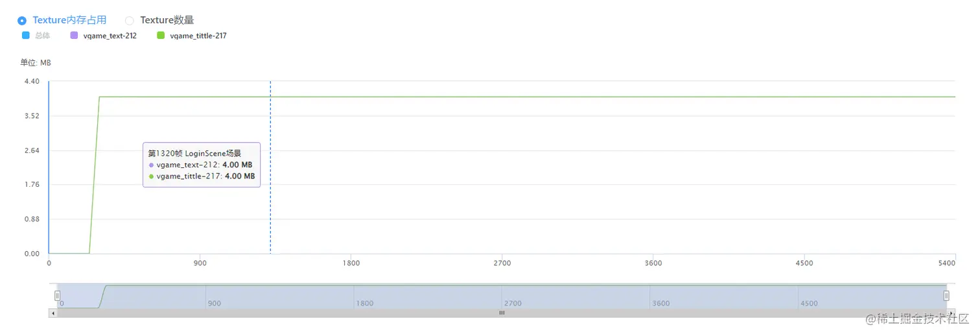
Task: Click the horizontal scrollbar thumb grip
Action: pos(501,313)
